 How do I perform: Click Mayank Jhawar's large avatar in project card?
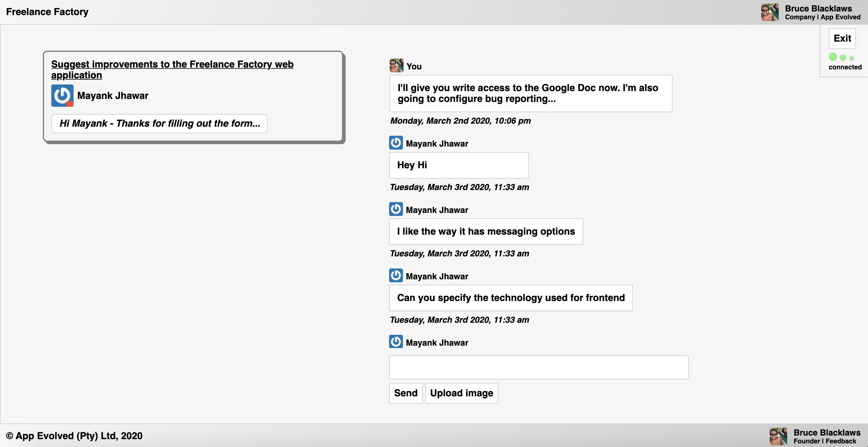[62, 96]
